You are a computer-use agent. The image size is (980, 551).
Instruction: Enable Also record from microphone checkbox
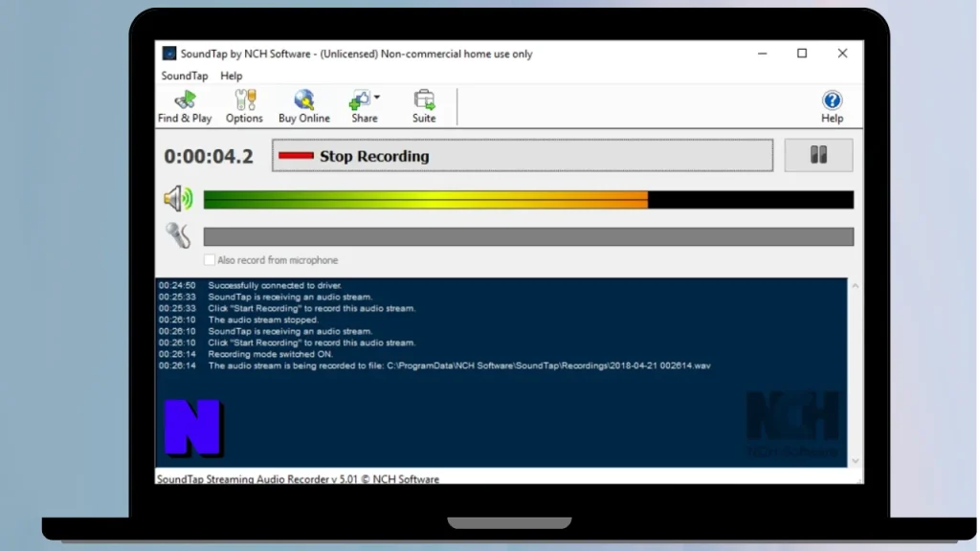210,260
